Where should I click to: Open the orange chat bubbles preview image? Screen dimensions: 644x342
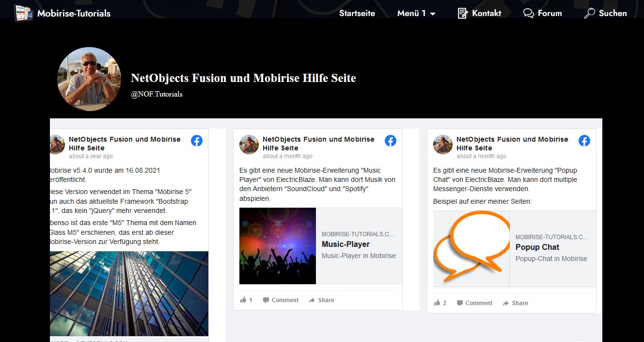pos(471,249)
